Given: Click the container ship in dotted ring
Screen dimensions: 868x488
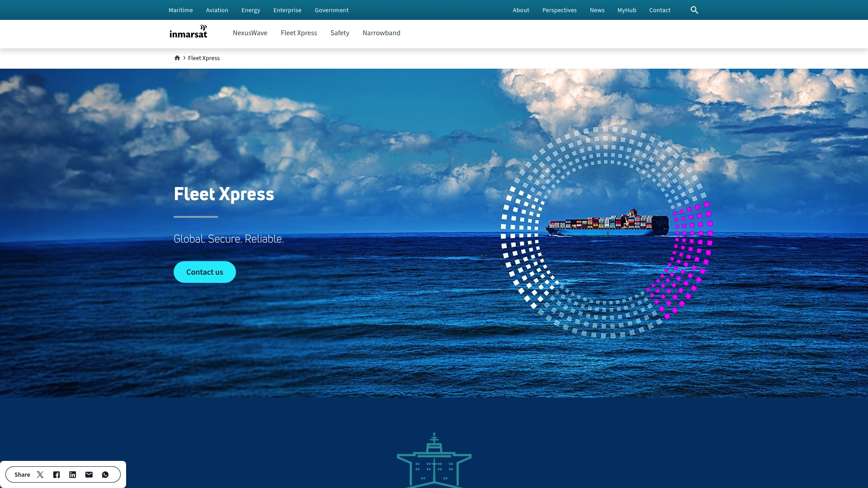Looking at the screenshot, I should [x=607, y=222].
